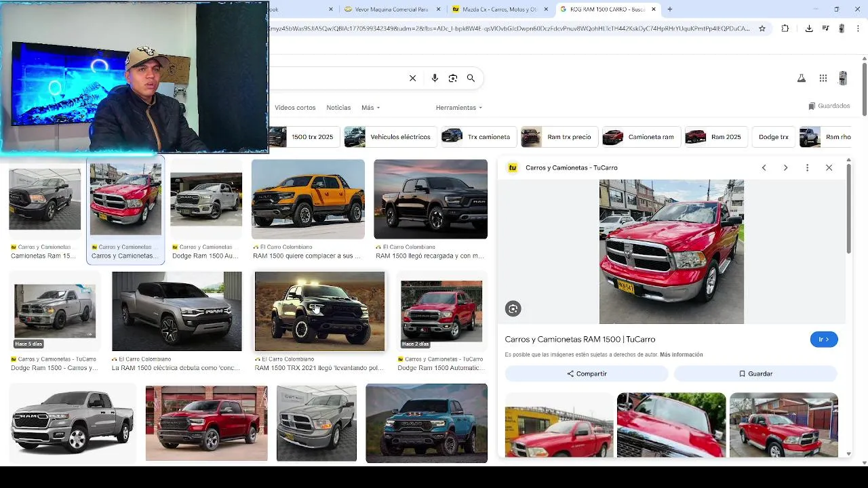The height and width of the screenshot is (488, 868).
Task: Open 'Dodge Ram 1500 Automatic' result link
Action: tap(441, 368)
